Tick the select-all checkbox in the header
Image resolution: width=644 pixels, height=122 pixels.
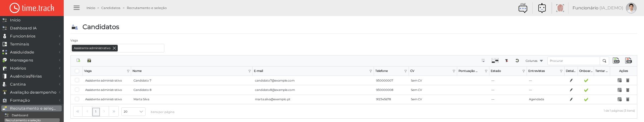click(x=77, y=71)
